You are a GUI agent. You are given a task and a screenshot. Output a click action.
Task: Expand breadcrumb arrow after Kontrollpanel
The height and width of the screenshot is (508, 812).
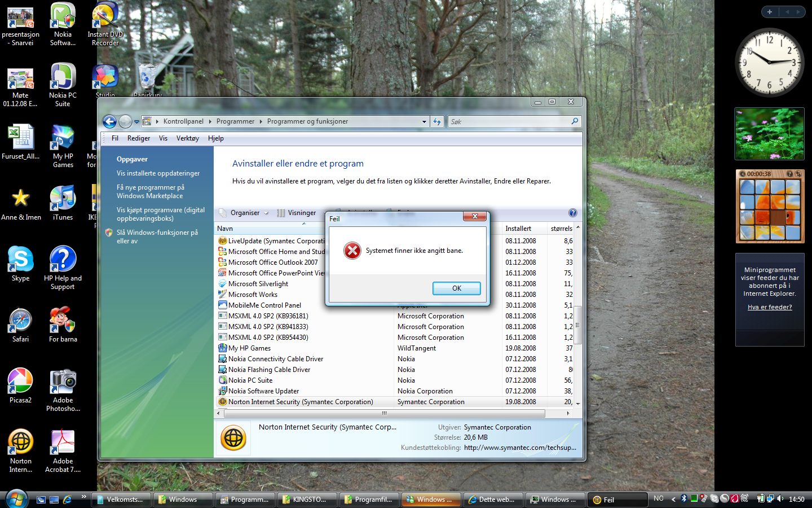click(x=210, y=121)
